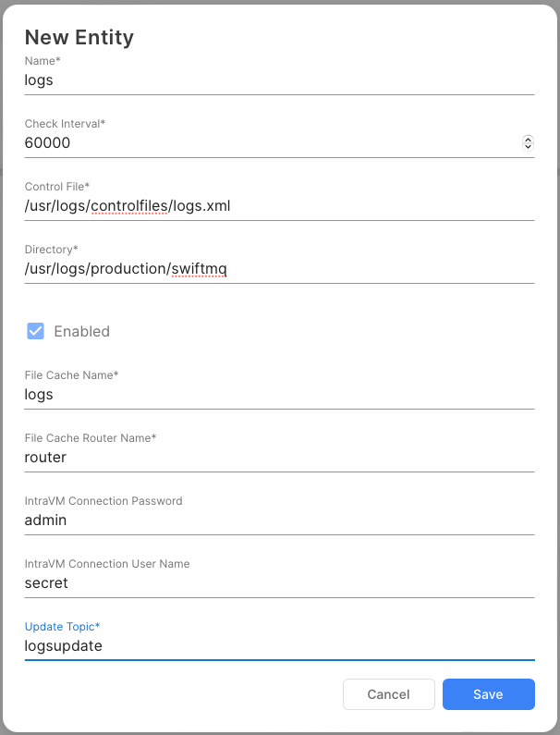Image resolution: width=560 pixels, height=735 pixels.
Task: Save the new entity
Action: click(x=488, y=694)
